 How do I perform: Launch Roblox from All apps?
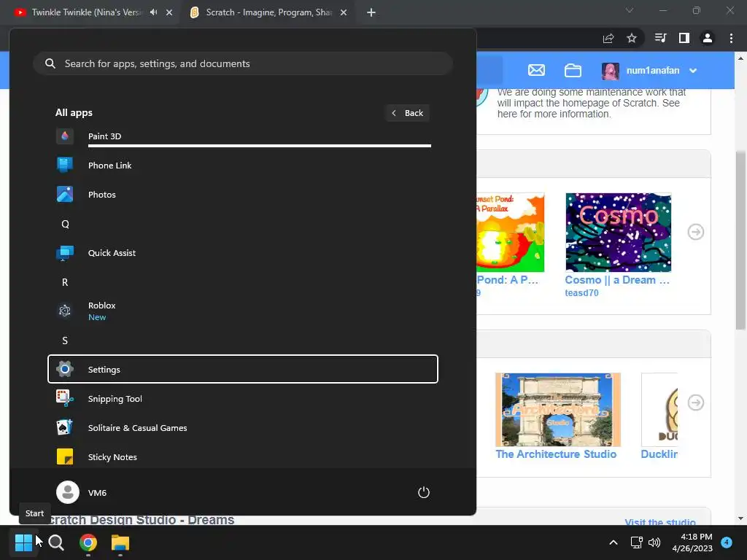(x=242, y=311)
